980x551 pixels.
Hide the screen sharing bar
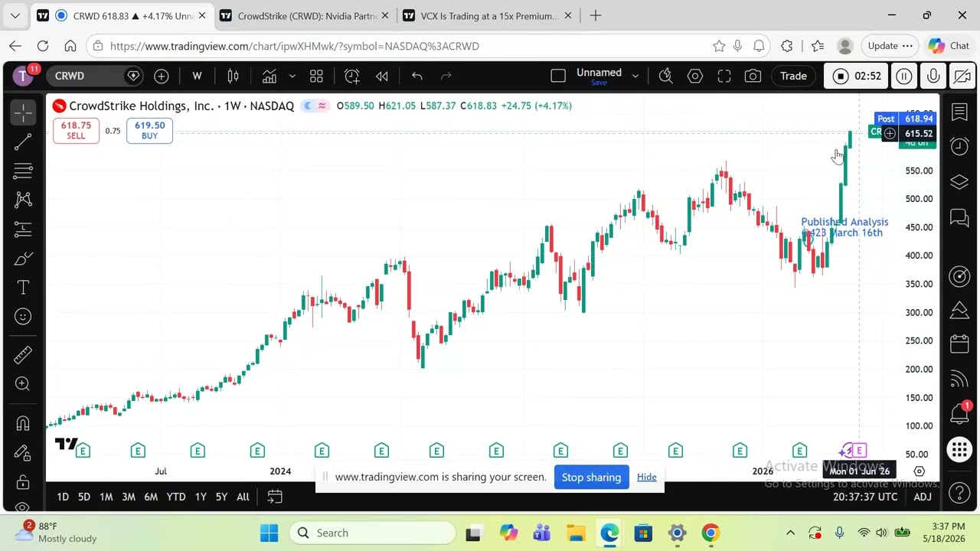646,478
